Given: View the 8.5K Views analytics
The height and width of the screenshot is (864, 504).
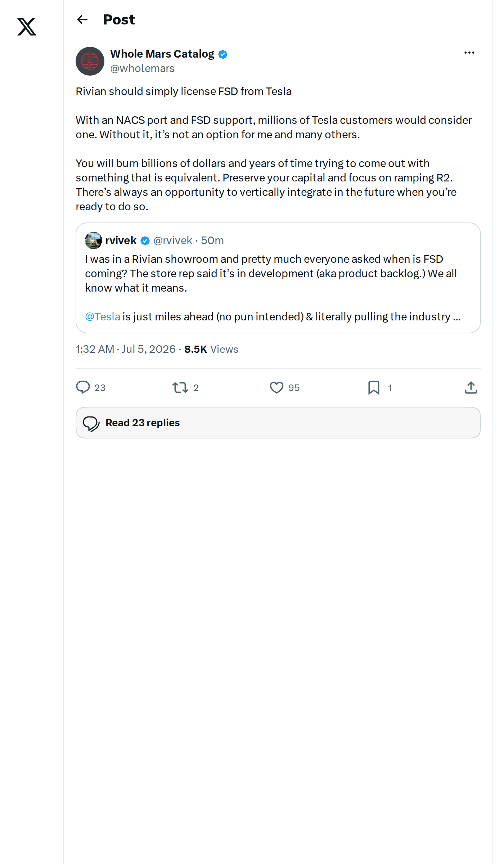Looking at the screenshot, I should pos(211,349).
